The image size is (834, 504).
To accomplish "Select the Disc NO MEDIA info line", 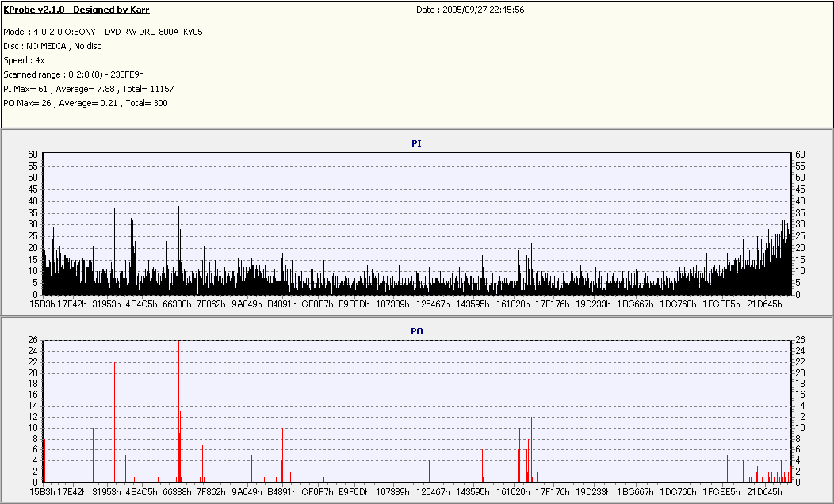I will click(x=52, y=46).
